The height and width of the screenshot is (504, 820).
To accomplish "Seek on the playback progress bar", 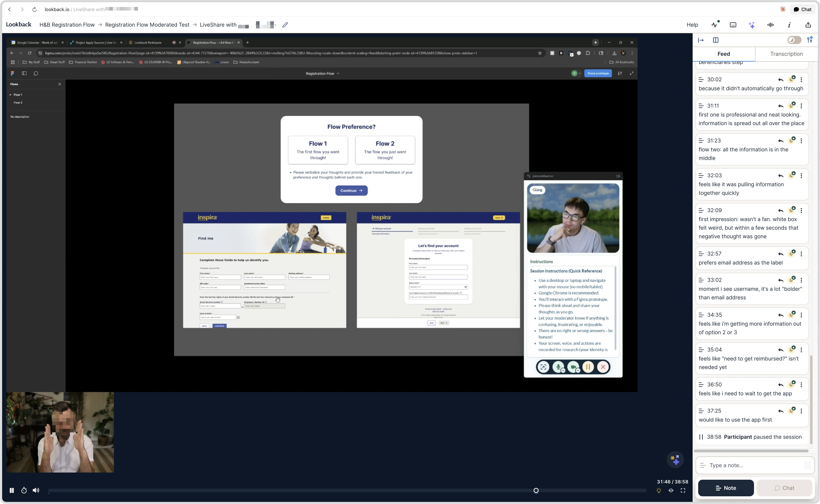I will point(347,490).
